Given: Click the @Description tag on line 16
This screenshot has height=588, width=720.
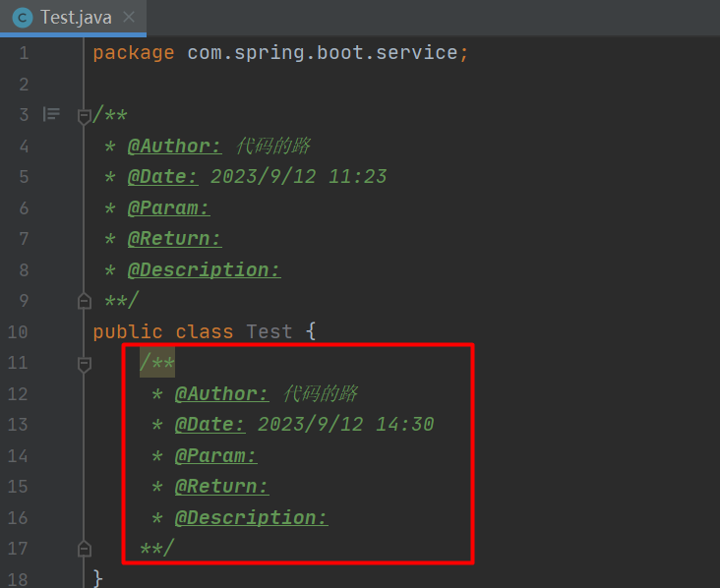Looking at the screenshot, I should (x=251, y=518).
